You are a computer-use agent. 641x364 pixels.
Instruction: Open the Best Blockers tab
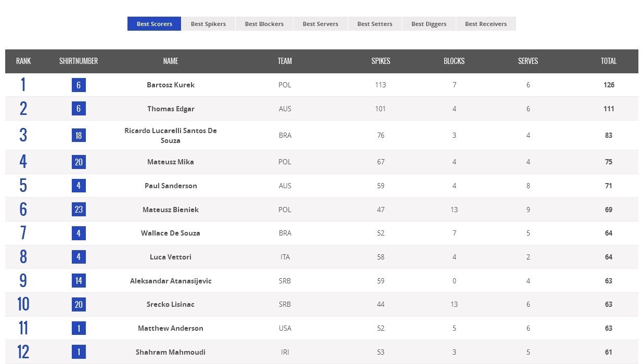tap(264, 24)
